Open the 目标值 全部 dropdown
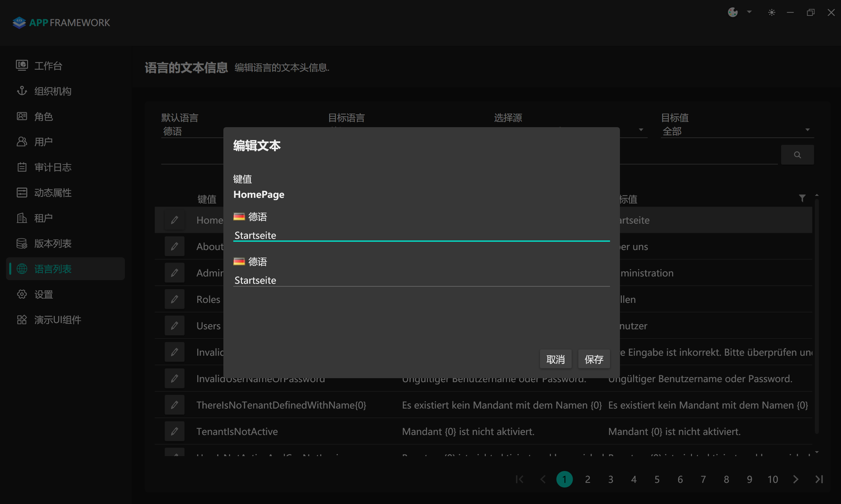This screenshot has height=504, width=841. [x=737, y=131]
